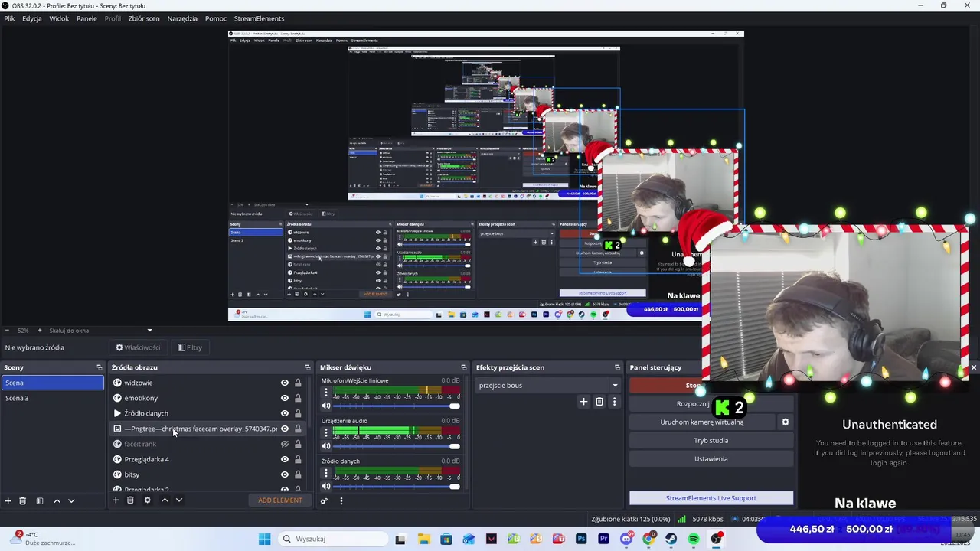
Task: Move source up in Źródła obrazu
Action: (x=164, y=500)
